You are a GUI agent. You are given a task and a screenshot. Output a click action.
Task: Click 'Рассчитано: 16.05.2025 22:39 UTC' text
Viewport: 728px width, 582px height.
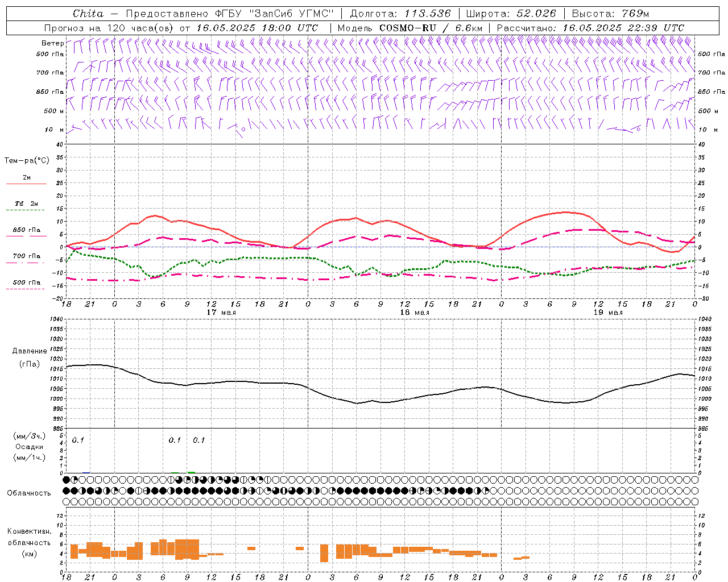590,28
